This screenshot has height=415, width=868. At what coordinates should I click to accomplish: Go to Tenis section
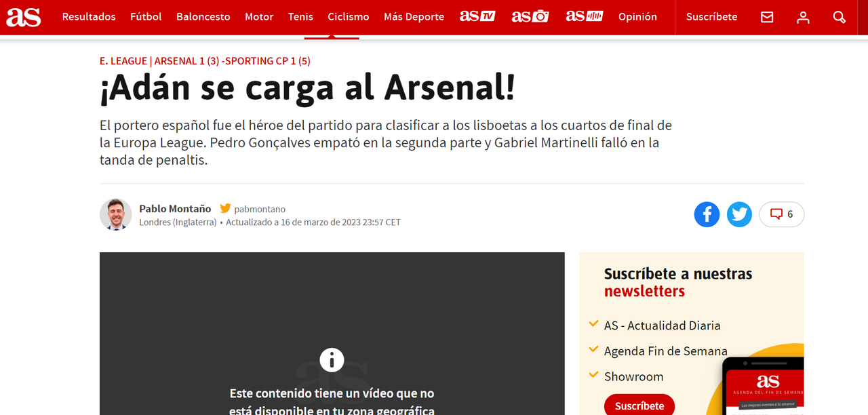pos(300,17)
